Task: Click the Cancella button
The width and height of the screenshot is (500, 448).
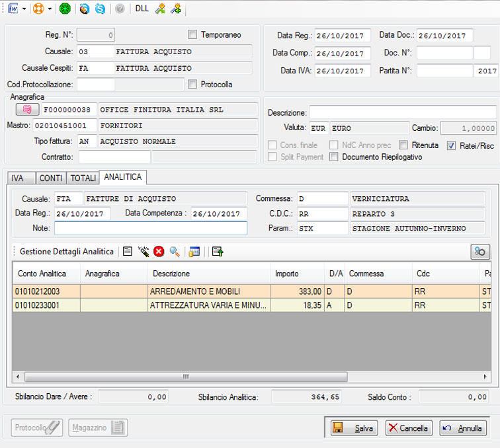Action: pos(409,428)
